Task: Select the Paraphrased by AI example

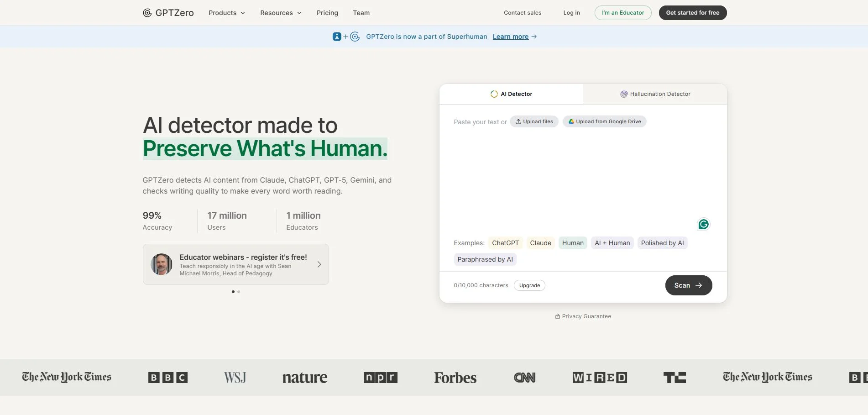Action: (x=485, y=259)
